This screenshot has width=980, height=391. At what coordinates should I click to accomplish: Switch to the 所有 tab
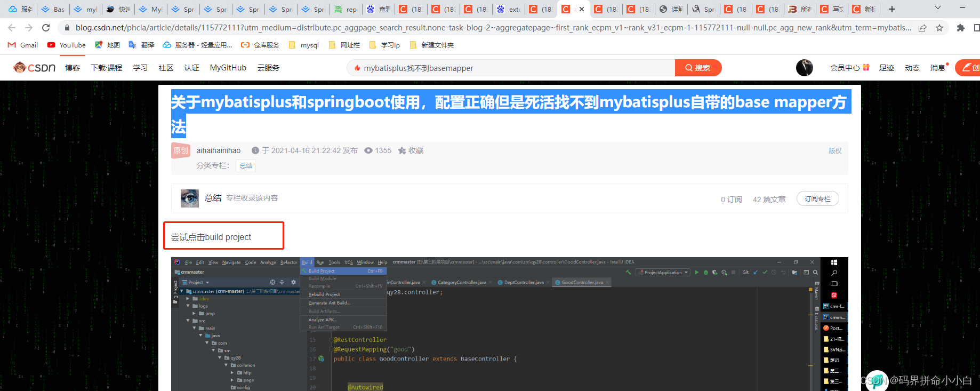click(x=800, y=9)
